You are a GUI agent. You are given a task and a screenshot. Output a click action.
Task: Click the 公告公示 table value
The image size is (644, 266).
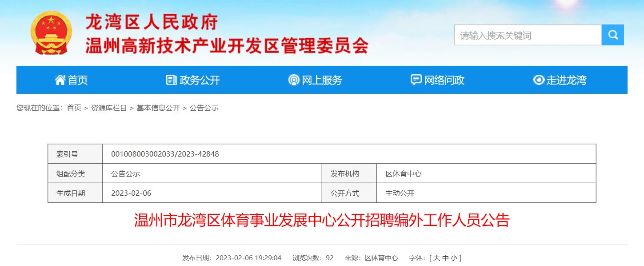pos(126,174)
